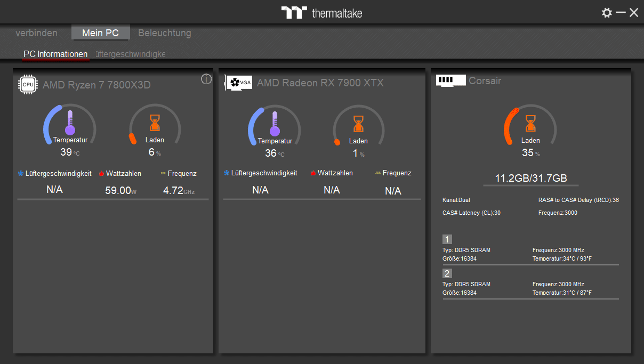Select RAM slot 2 number badge
The width and height of the screenshot is (644, 364).
coord(447,273)
